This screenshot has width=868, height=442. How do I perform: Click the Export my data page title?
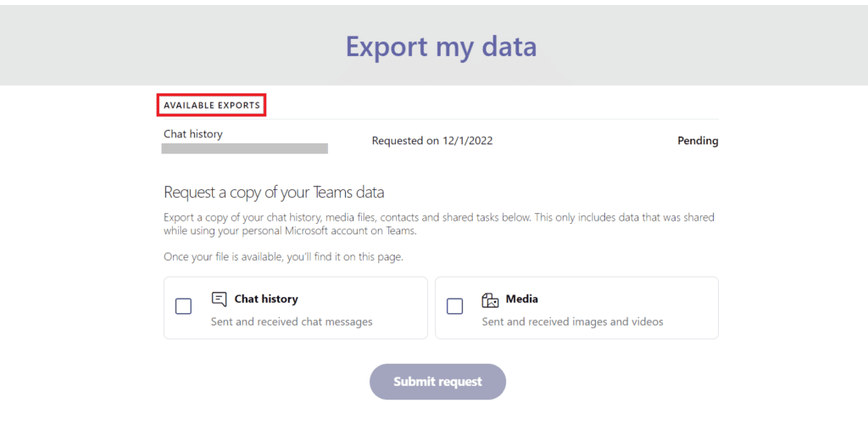point(441,46)
